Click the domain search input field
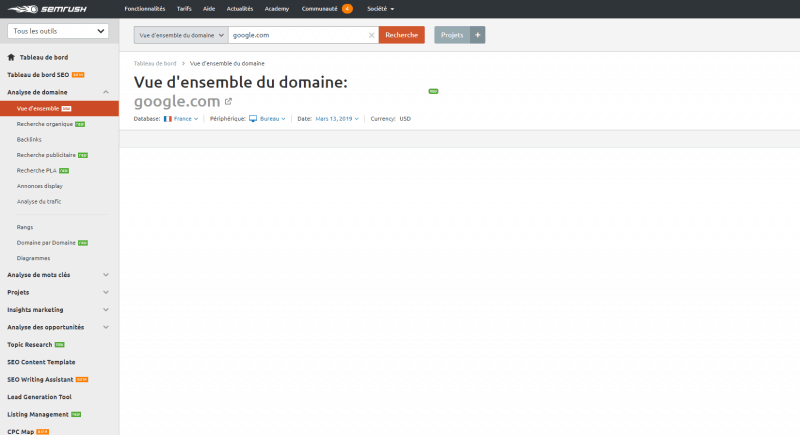Image resolution: width=800 pixels, height=435 pixels. (x=296, y=35)
